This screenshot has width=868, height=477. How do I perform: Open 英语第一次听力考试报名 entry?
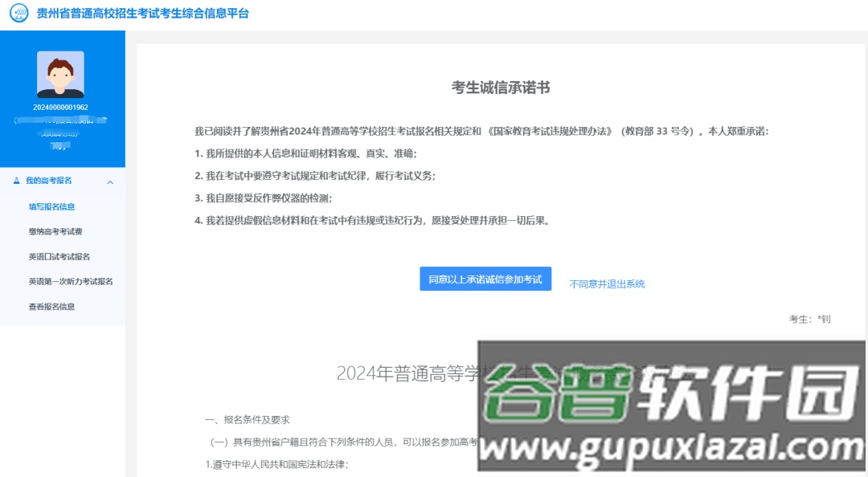[x=70, y=282]
